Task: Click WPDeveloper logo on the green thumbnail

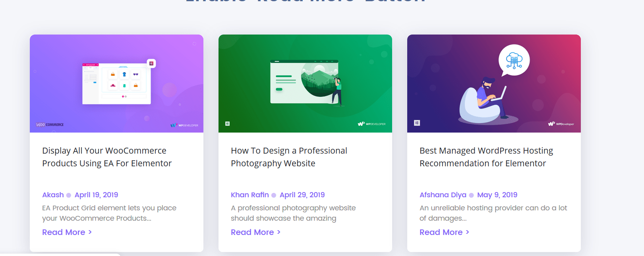Action: (371, 124)
